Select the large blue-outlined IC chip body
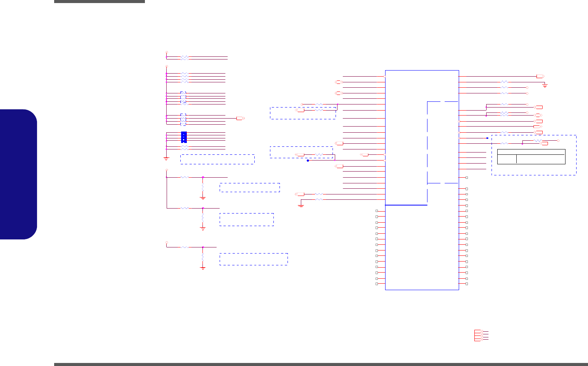This screenshot has height=366, width=588. (x=422, y=180)
